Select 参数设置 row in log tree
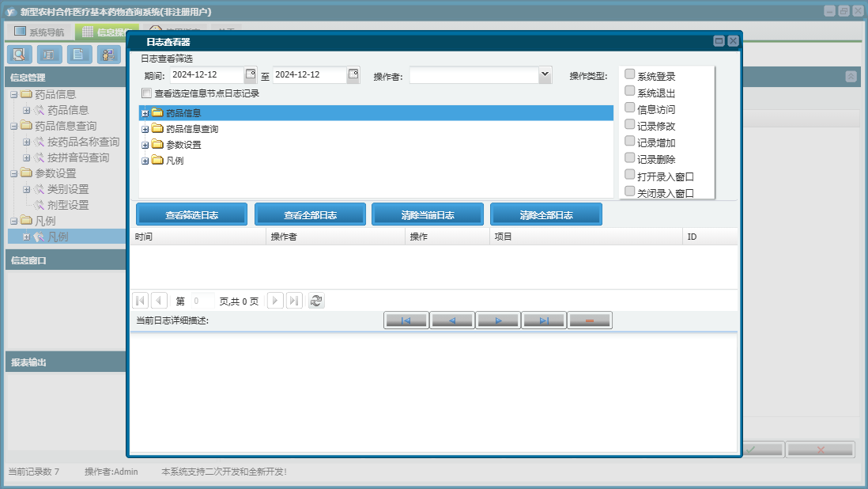Image resolution: width=868 pixels, height=489 pixels. click(x=376, y=145)
